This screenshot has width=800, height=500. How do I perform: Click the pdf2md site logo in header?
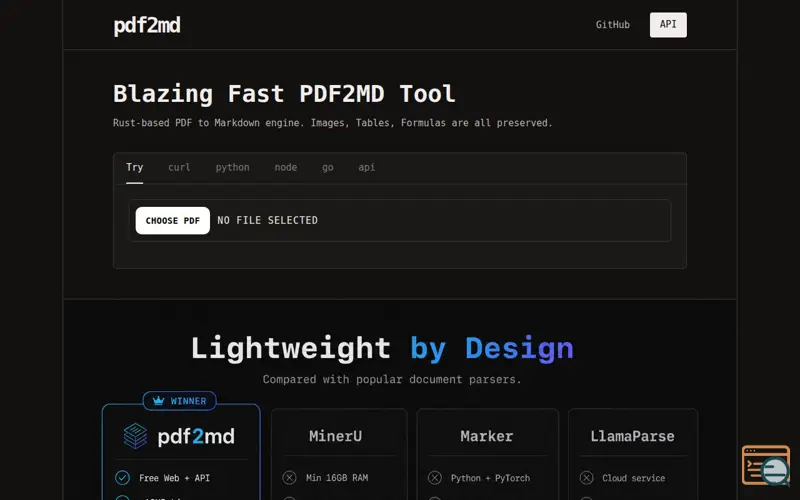147,25
